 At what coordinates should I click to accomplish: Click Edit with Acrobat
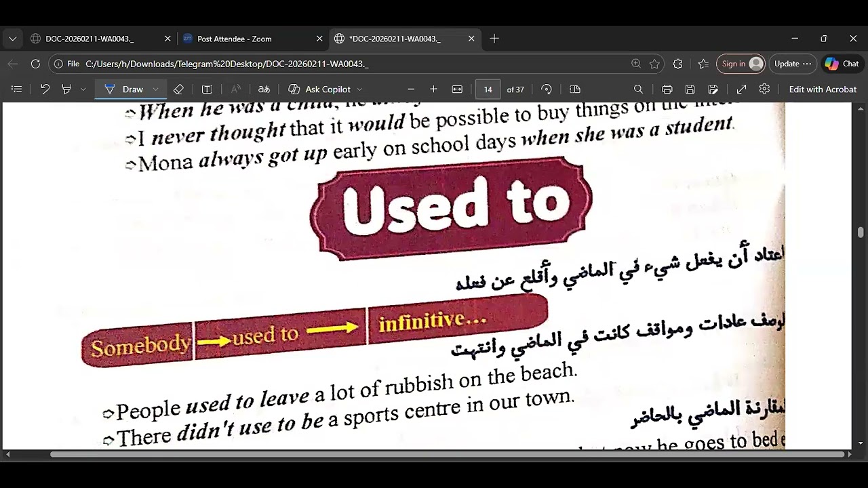823,89
